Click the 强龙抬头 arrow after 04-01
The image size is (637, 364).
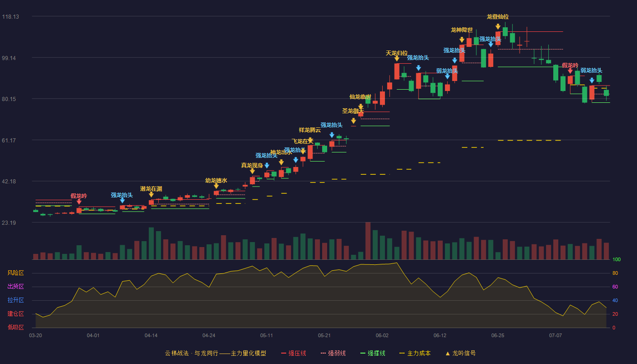click(122, 201)
